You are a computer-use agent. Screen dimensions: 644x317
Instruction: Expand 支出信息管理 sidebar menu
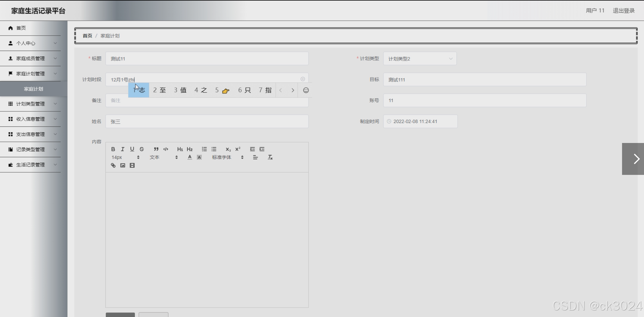(x=30, y=134)
